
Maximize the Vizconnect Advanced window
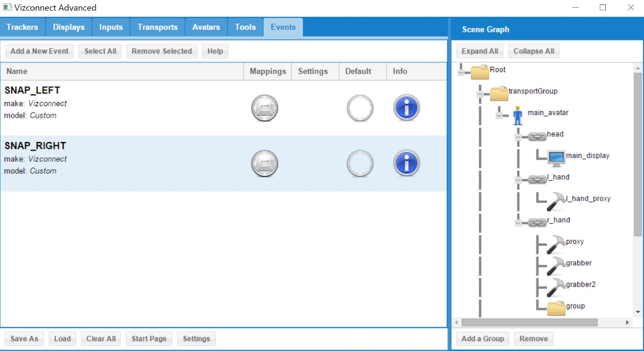click(603, 7)
